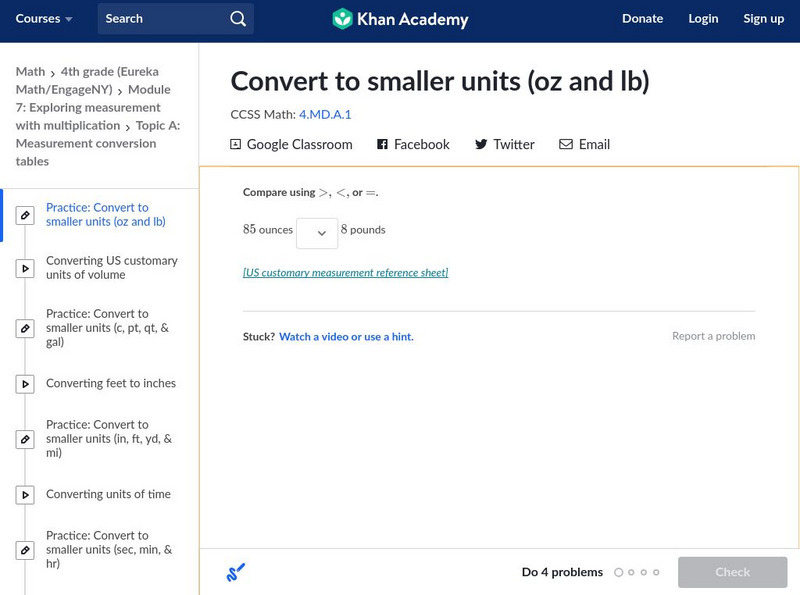Screen dimensions: 800x595
Task: Open the 4.MD.A.1 standard link
Action: point(325,114)
